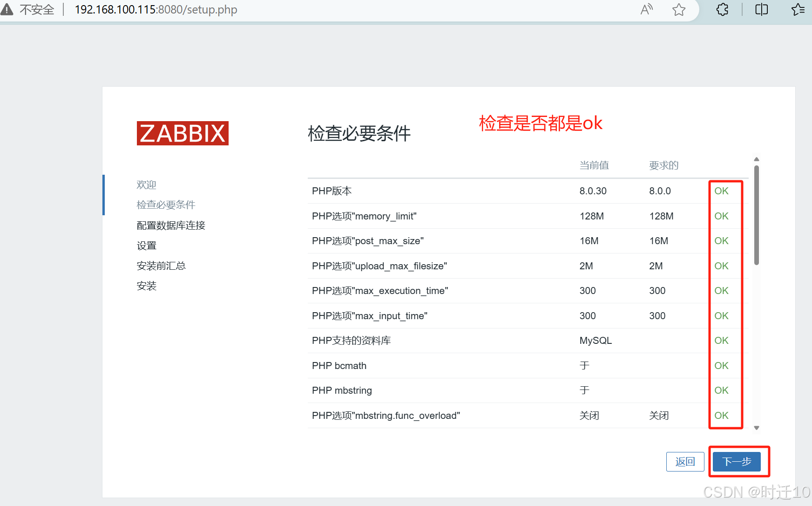Image resolution: width=812 pixels, height=506 pixels.
Task: Click OK status in max_input_time row
Action: pos(721,316)
